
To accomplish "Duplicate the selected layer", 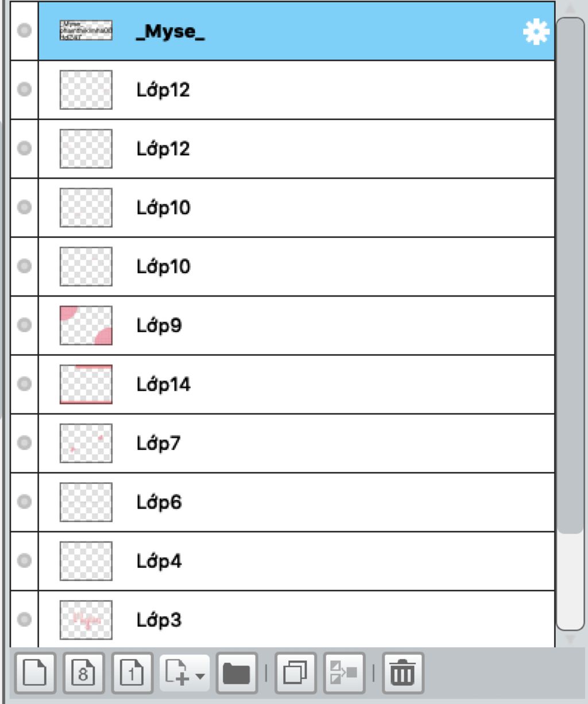I will (x=296, y=673).
